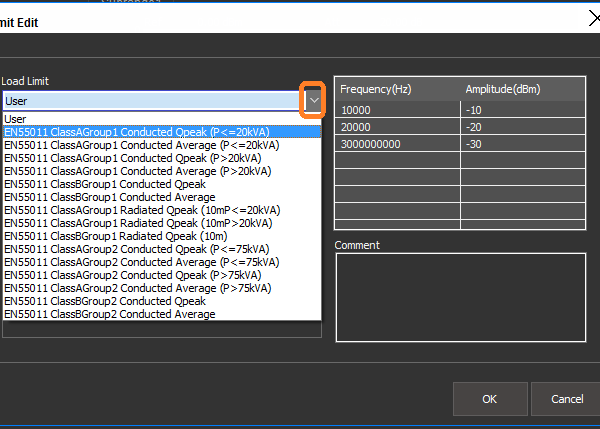Select the 3000000000 frequency cell

coord(397,143)
